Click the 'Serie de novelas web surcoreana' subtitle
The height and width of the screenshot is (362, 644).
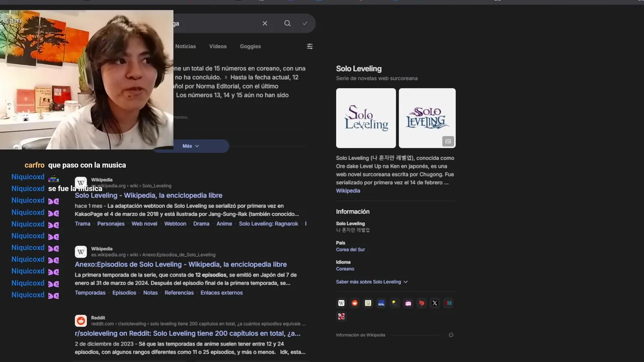[x=377, y=78]
